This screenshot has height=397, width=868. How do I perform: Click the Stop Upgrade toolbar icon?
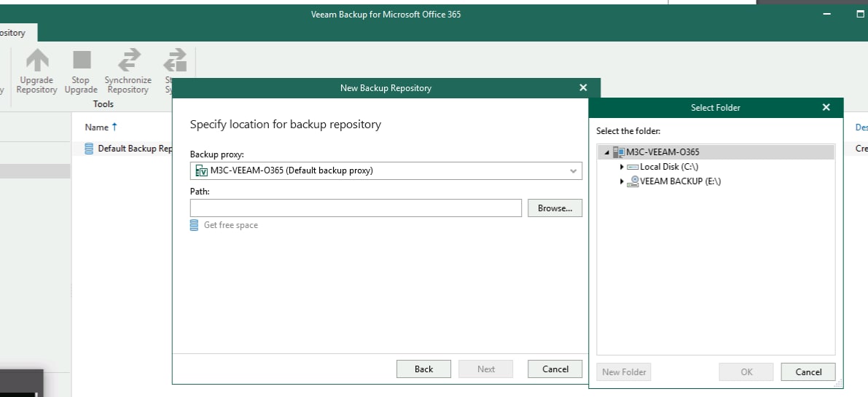[82, 60]
